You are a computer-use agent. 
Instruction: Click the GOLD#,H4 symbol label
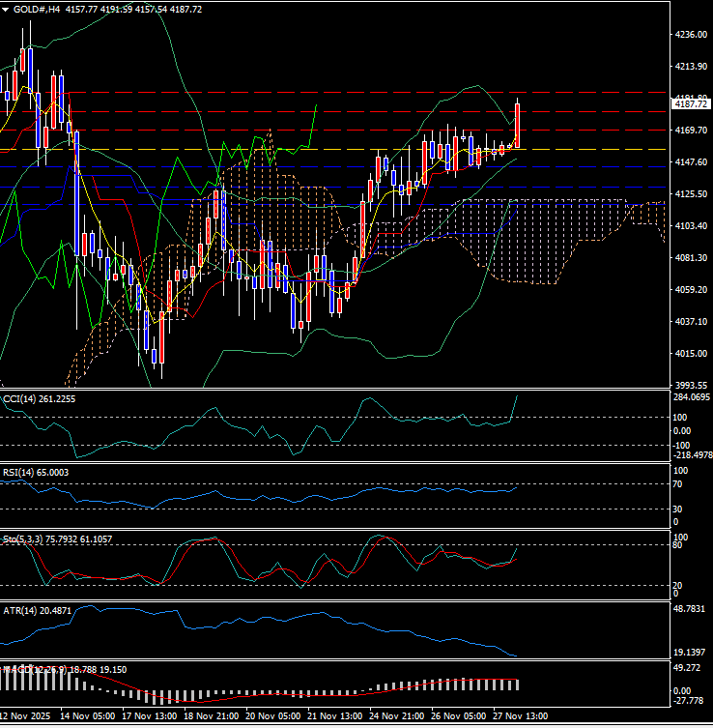coord(40,9)
